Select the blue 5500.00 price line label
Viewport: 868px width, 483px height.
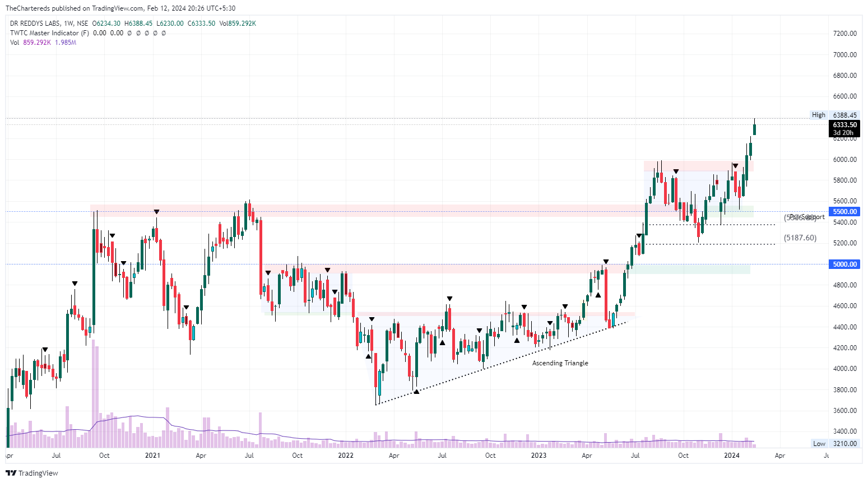[x=844, y=212]
